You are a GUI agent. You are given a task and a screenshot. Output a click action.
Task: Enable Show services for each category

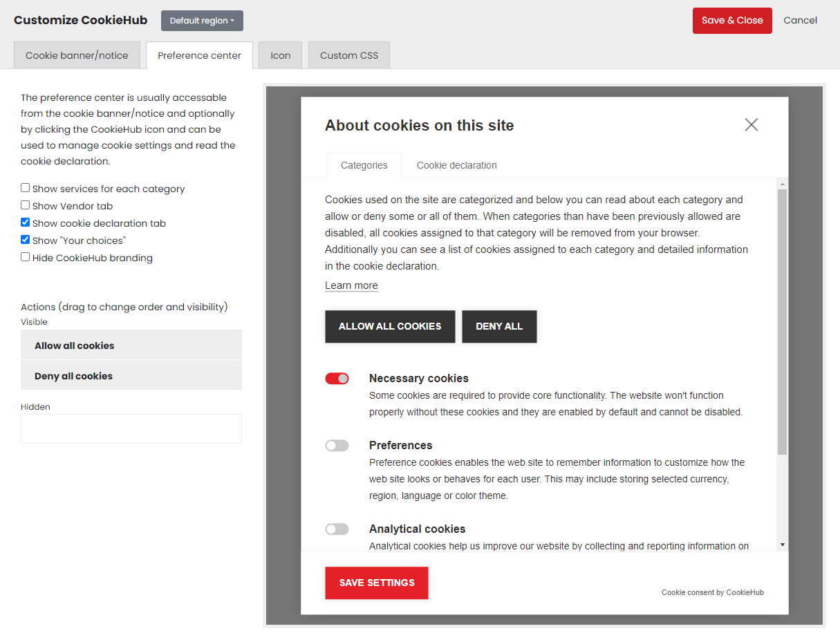25,187
